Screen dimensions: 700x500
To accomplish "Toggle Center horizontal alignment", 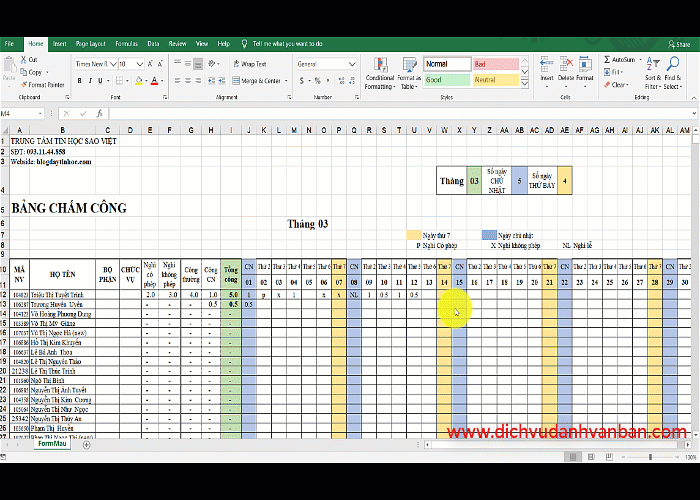I will (188, 81).
